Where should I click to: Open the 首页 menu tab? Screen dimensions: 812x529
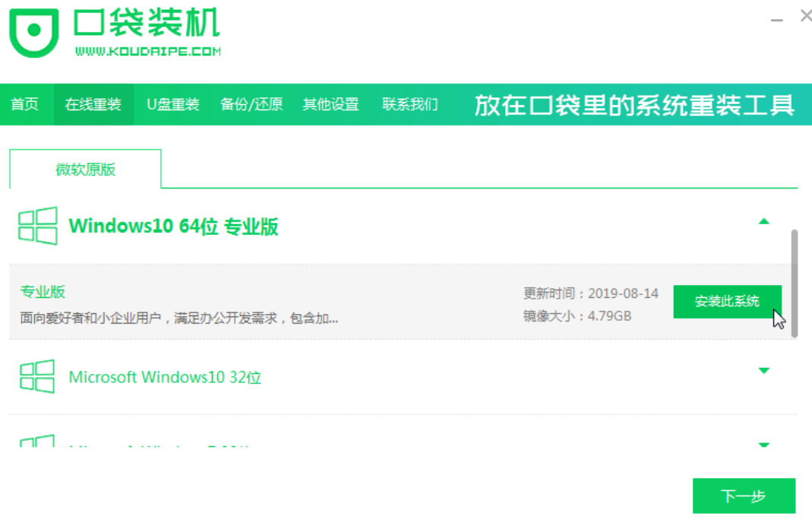coord(25,104)
